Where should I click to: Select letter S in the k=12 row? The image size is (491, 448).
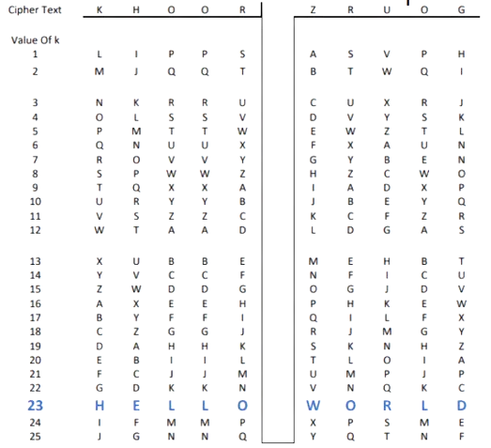[462, 230]
